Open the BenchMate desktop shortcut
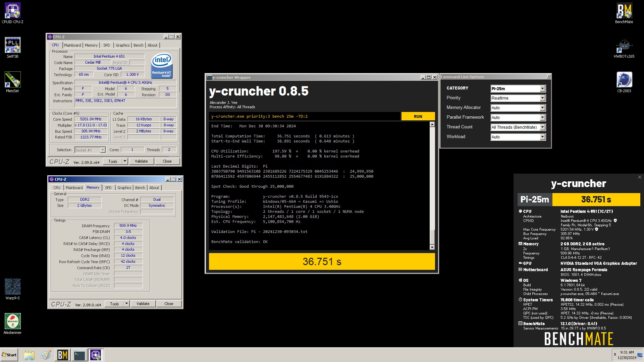644x362 pixels. [x=624, y=13]
